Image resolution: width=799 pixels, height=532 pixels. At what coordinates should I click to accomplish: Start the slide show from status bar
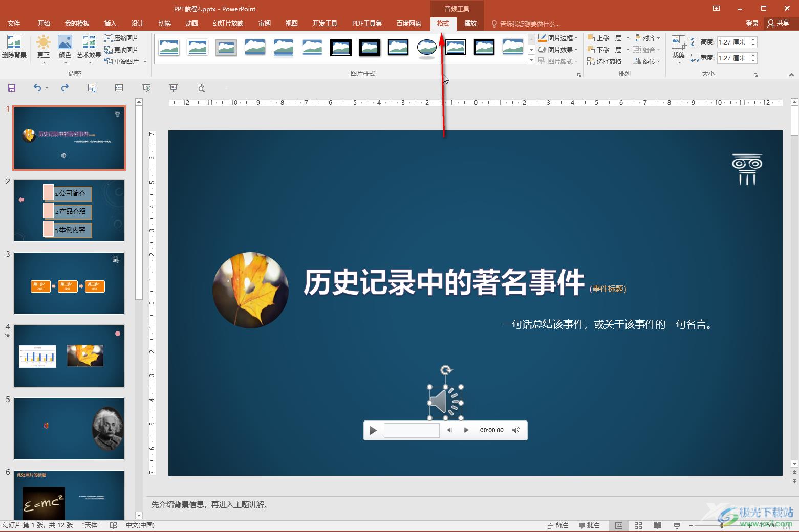coord(677,525)
